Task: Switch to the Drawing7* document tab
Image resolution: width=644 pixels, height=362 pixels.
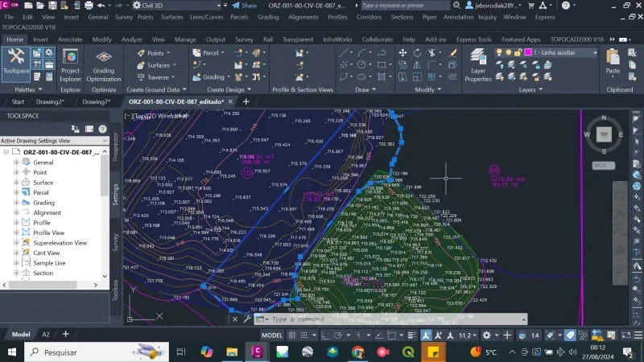Action: point(96,102)
